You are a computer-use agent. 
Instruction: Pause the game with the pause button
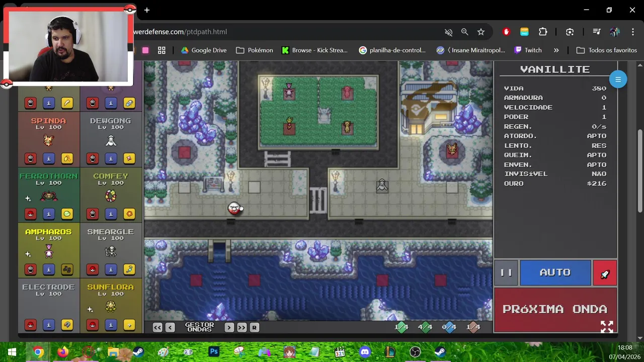point(506,273)
